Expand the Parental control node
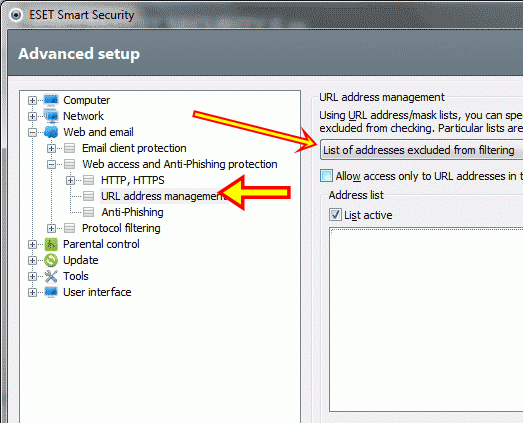The width and height of the screenshot is (523, 423). coord(32,244)
